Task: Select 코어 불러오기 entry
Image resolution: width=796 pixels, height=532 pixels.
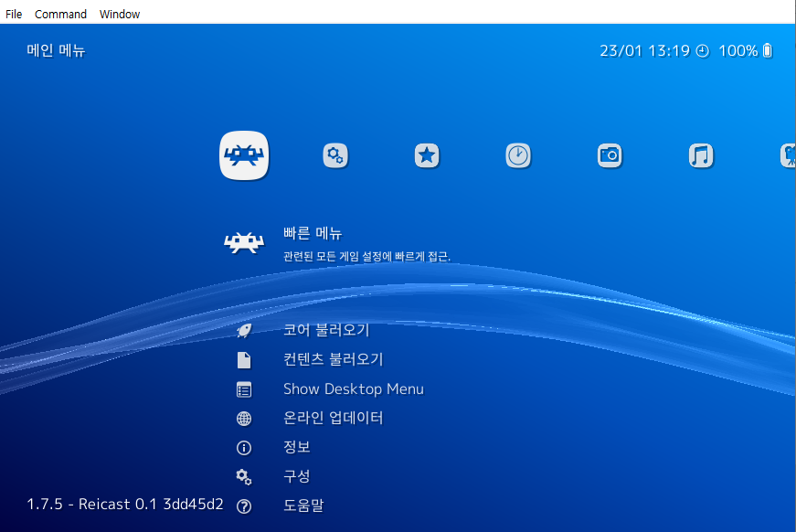Action: 326,330
